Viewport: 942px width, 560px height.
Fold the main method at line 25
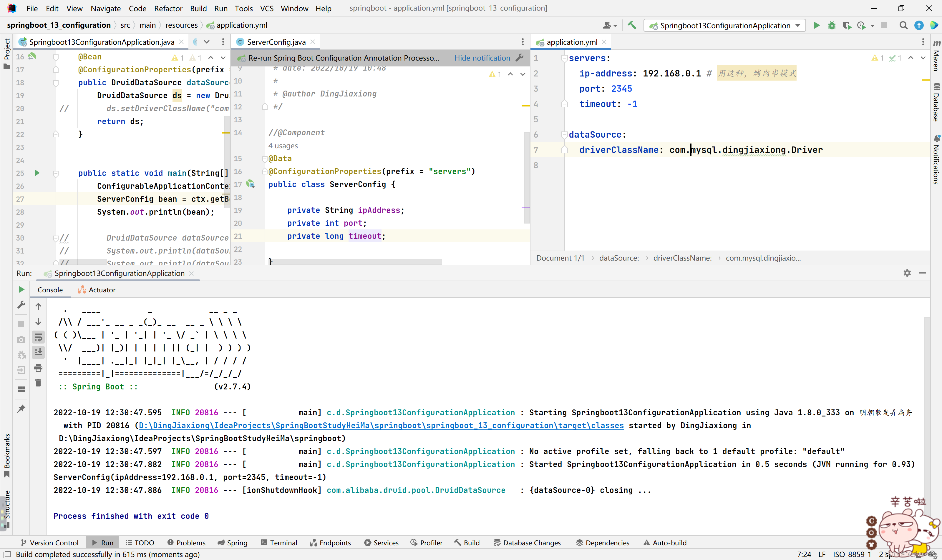pyautogui.click(x=56, y=174)
